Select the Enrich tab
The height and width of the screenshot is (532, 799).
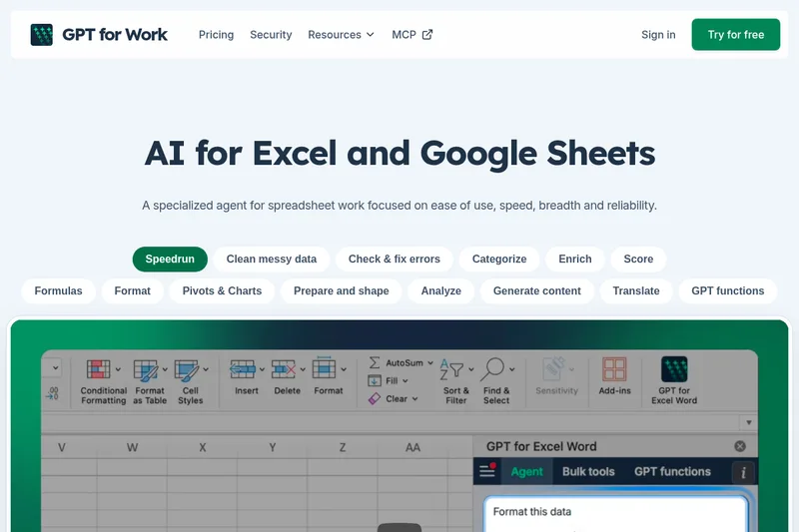coord(575,260)
